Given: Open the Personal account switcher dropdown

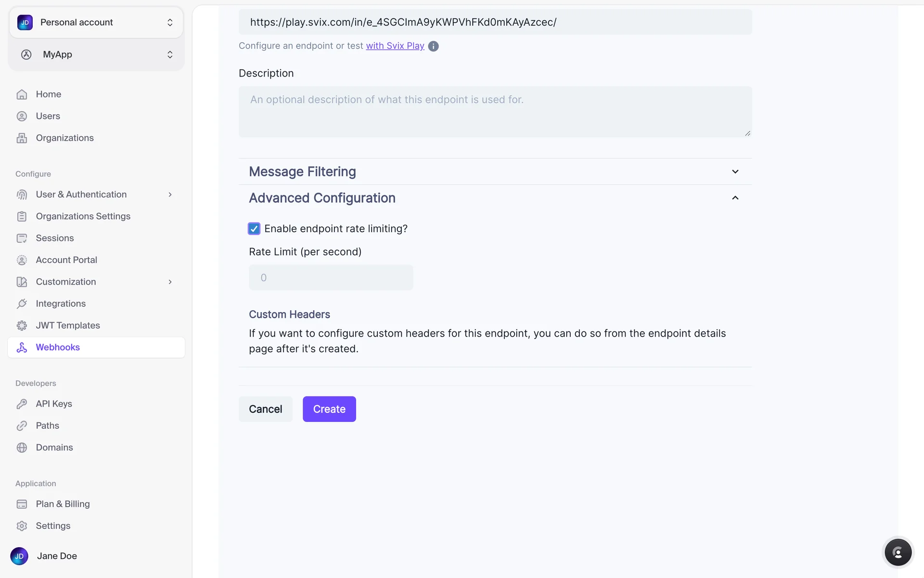Looking at the screenshot, I should click(x=96, y=23).
